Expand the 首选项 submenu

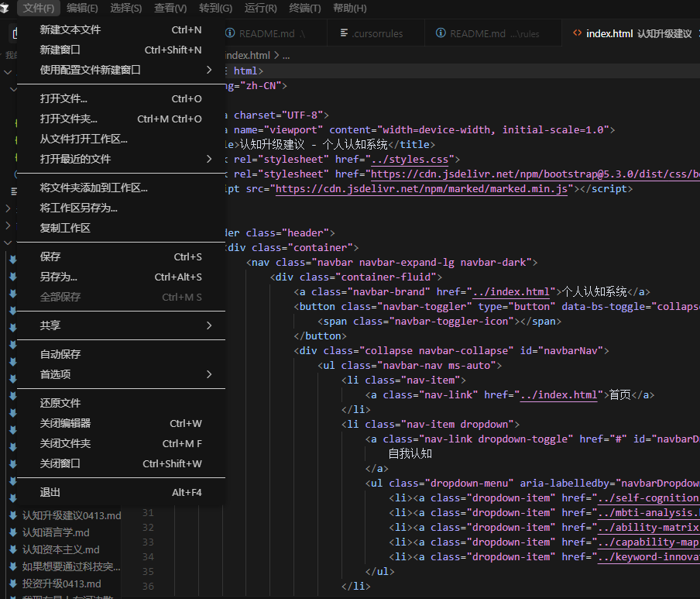[x=121, y=374]
